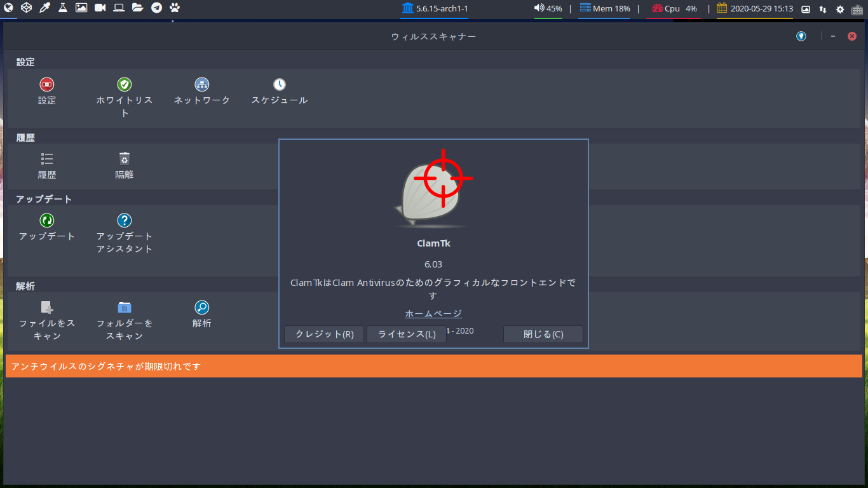Open the image viewer icon in top panel

(x=81, y=8)
